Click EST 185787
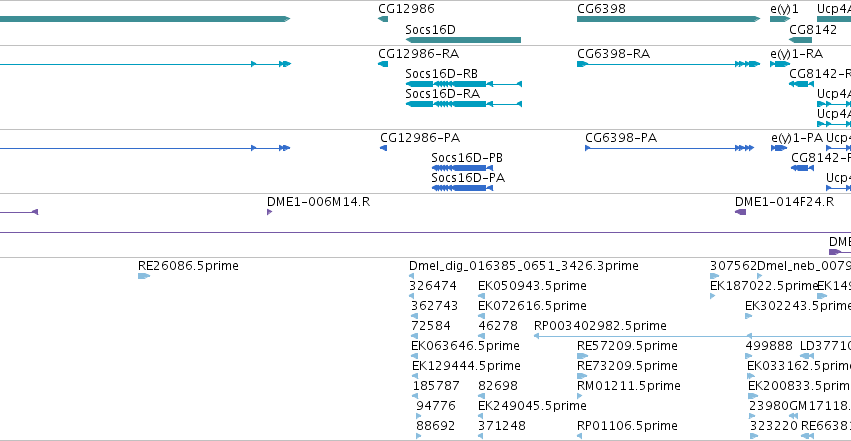The image size is (851, 441). pyautogui.click(x=415, y=397)
